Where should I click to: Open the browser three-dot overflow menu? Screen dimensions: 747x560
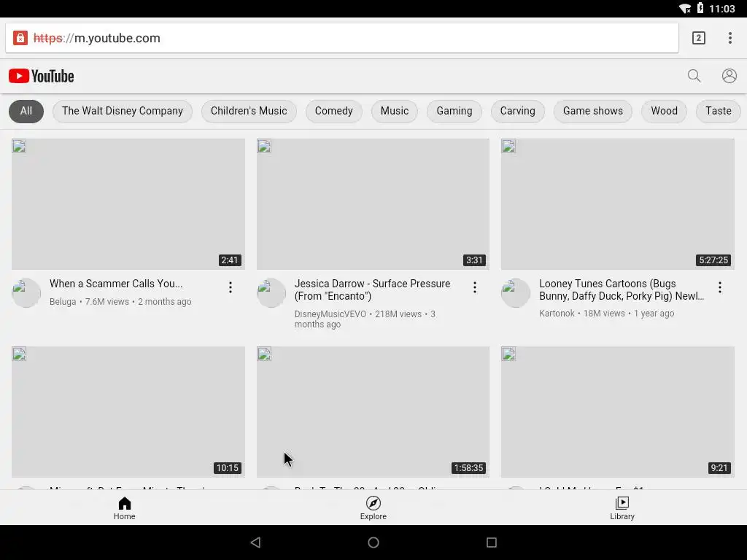729,38
